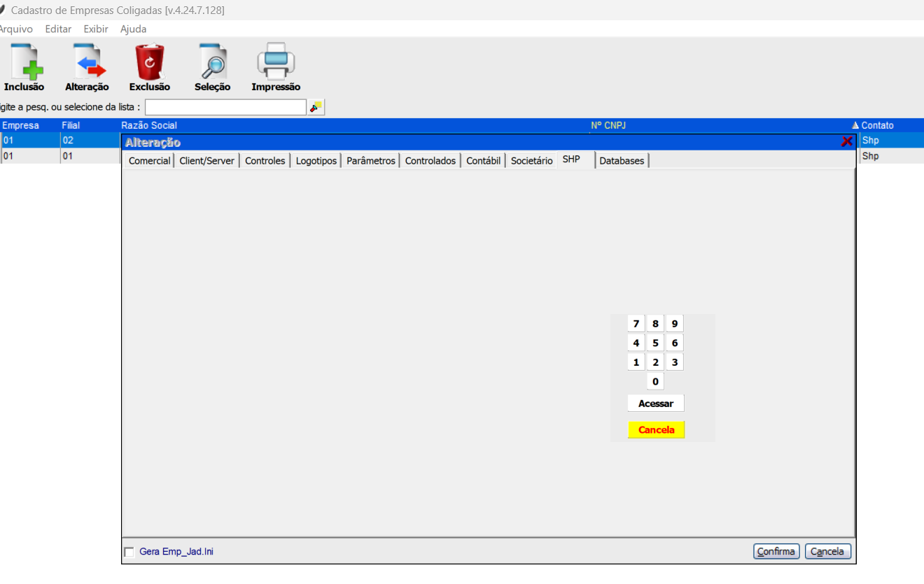Click the Inclusão toolbar icon

24,63
